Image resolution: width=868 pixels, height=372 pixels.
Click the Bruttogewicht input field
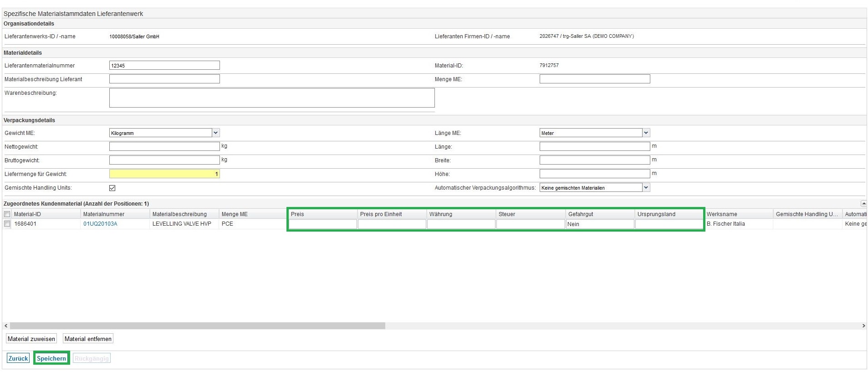164,160
